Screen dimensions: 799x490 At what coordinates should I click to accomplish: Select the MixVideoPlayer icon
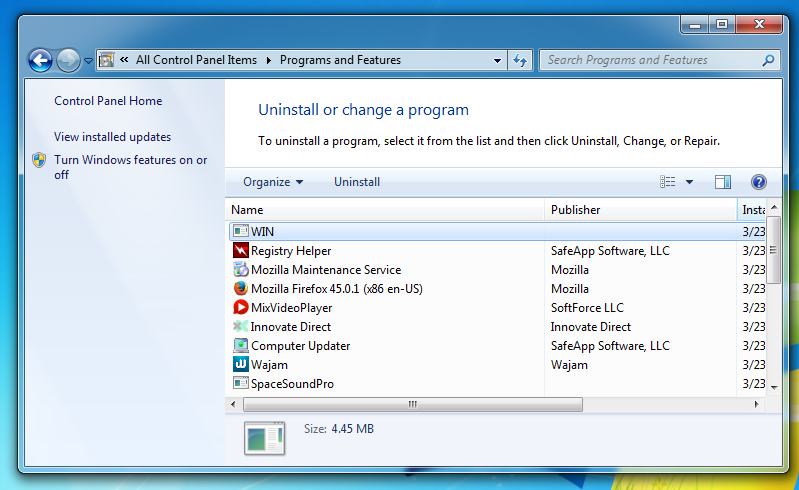tap(241, 307)
